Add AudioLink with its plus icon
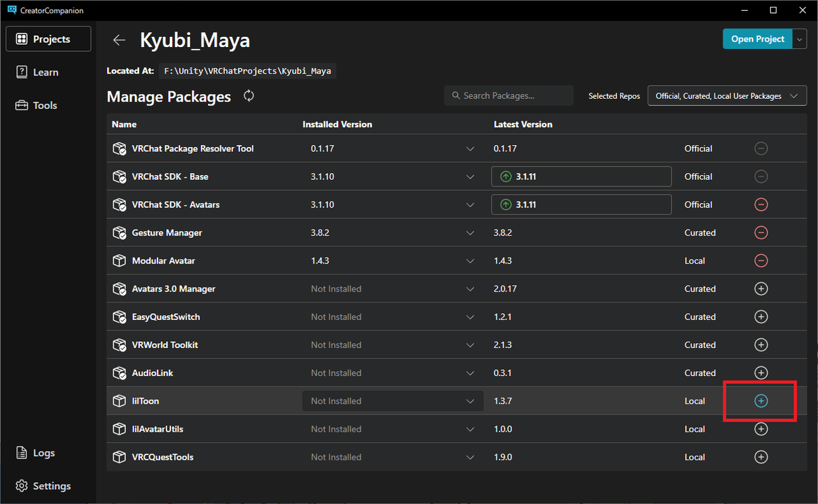This screenshot has height=504, width=818. pyautogui.click(x=761, y=373)
